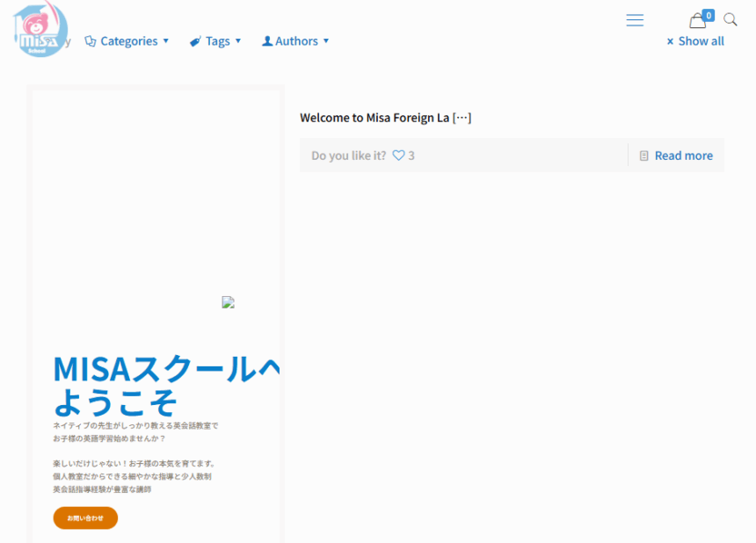The image size is (756, 543).
Task: Click the Misa School bear logo
Action: tap(40, 29)
